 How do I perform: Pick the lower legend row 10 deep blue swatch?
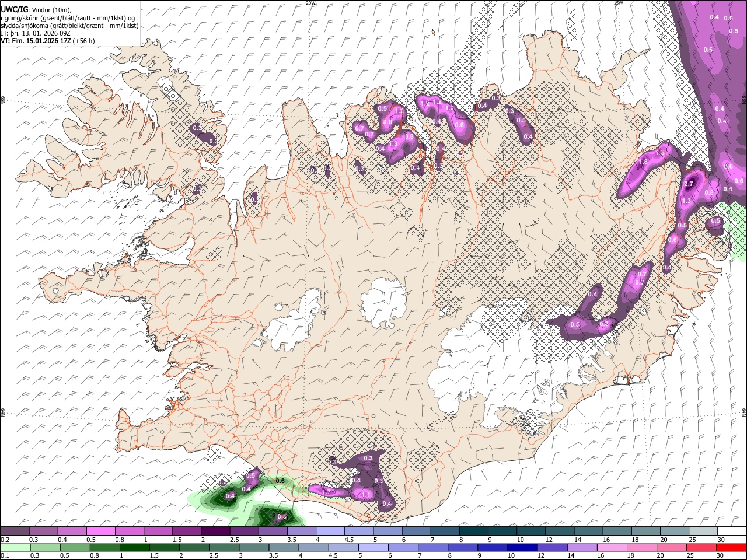523,547
